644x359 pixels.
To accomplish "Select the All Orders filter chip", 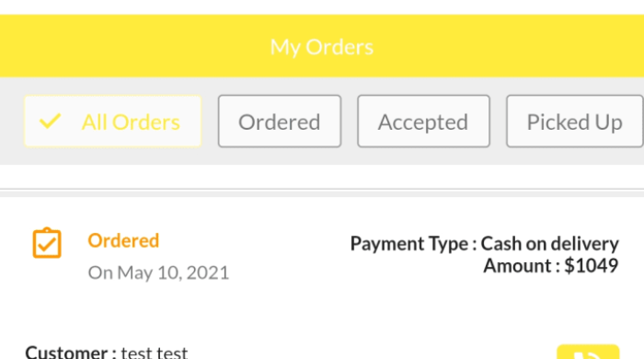I will 112,122.
